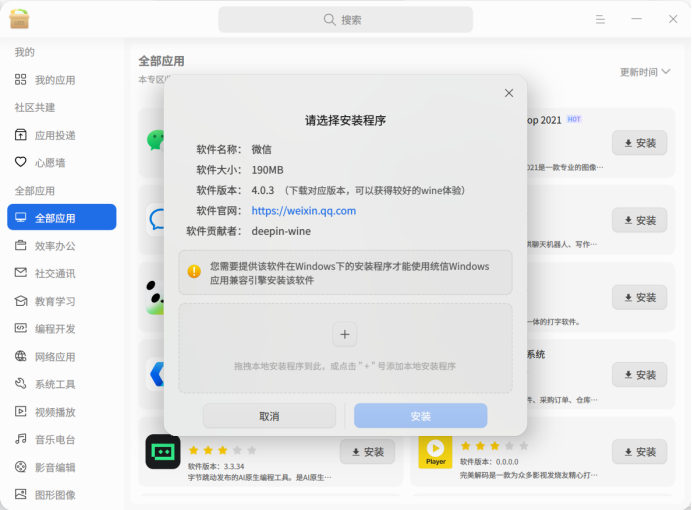This screenshot has width=692, height=510.
Task: Select 音乐电台 category
Action: click(62, 439)
